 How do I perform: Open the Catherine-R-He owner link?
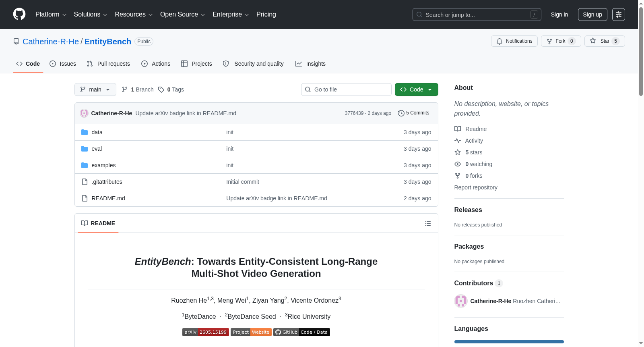51,42
